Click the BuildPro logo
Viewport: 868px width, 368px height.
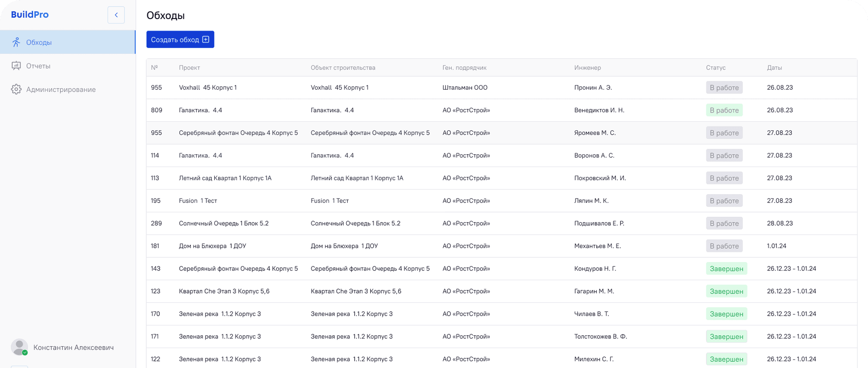pos(30,15)
